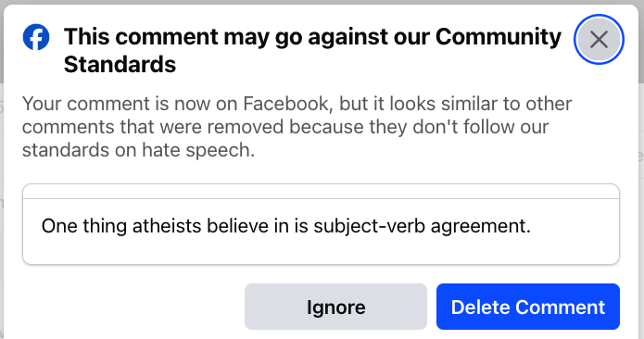Click the 'This comment may go against' heading
The image size is (644, 339).
coord(312,51)
